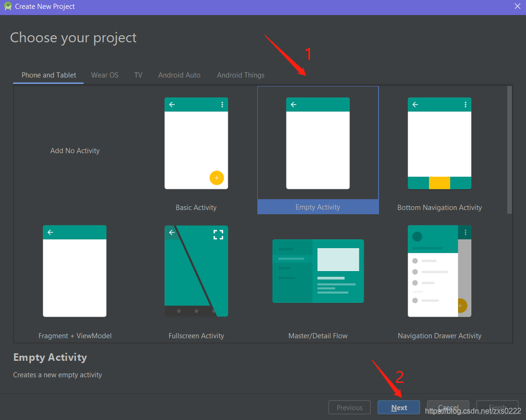Select the Add No Activity option
The height and width of the screenshot is (420, 526).
75,150
